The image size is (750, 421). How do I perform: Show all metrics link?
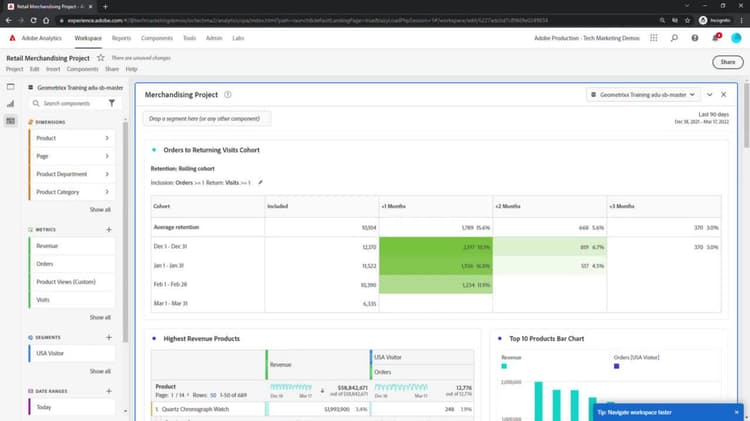click(x=100, y=317)
